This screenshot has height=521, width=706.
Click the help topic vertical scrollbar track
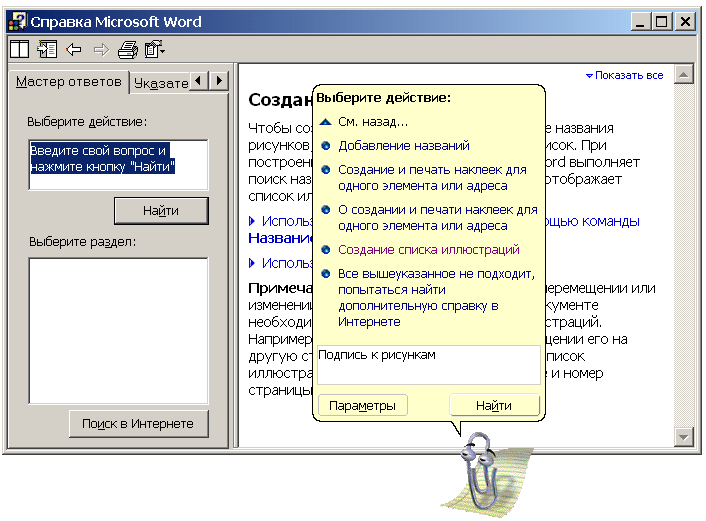tap(683, 255)
